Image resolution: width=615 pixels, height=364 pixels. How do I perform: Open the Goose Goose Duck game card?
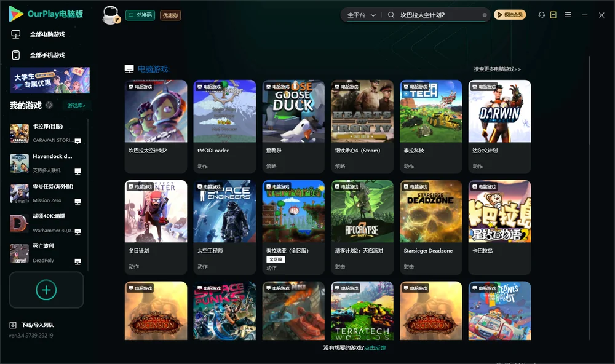coord(293,126)
